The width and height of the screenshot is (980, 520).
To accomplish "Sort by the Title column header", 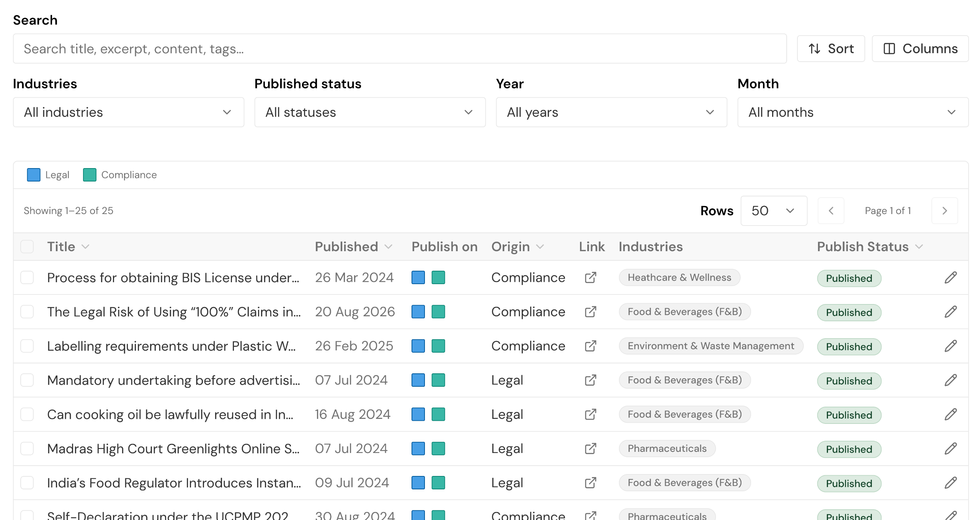I will point(68,247).
